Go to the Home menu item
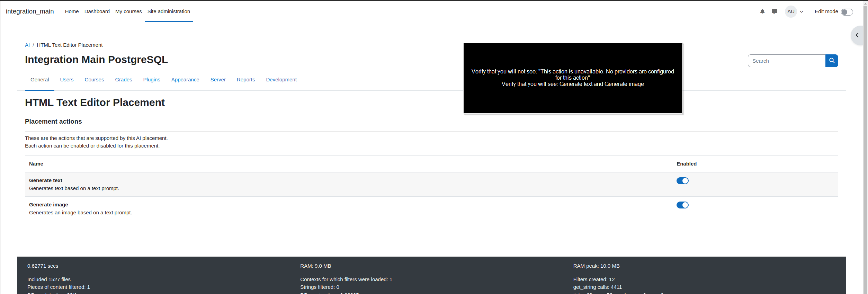Image resolution: width=868 pixels, height=294 pixels. coord(72,11)
